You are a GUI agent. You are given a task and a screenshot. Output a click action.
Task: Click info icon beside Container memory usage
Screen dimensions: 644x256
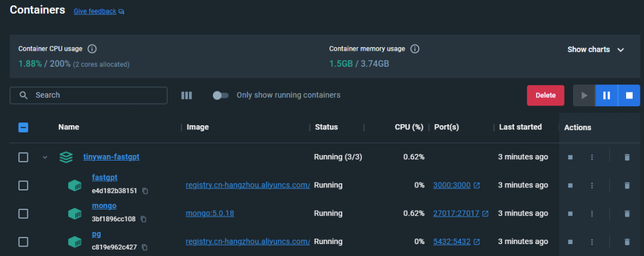[415, 49]
